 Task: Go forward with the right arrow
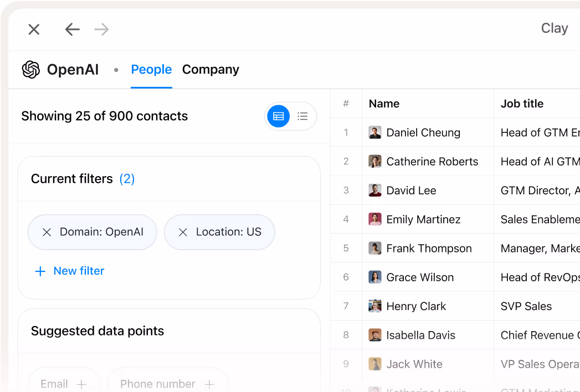point(101,29)
